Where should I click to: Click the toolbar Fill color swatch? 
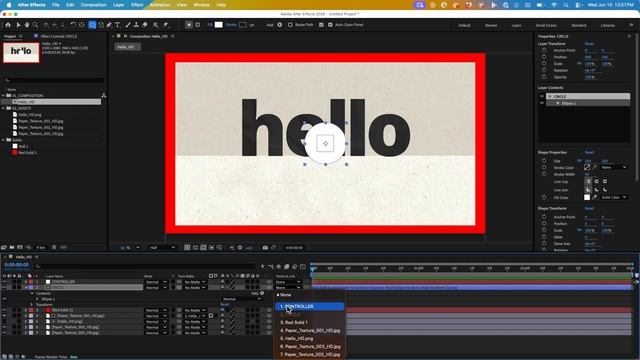tap(219, 25)
